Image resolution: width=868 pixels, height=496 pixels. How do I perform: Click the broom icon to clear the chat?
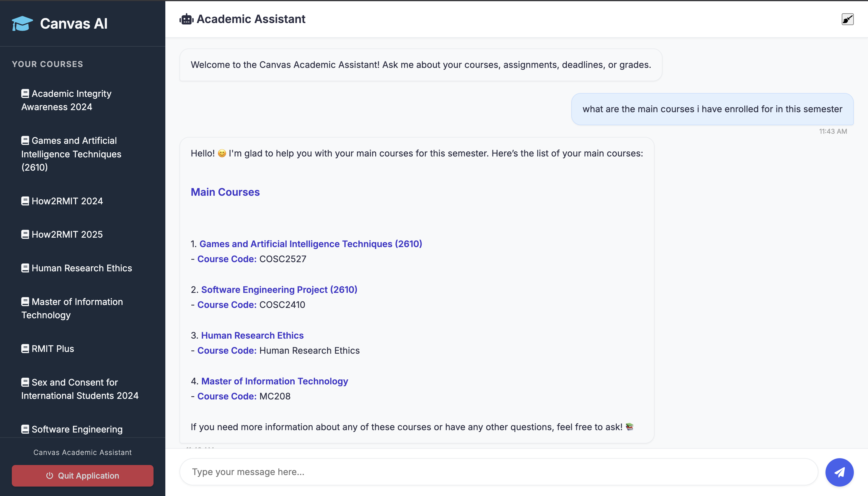click(x=847, y=19)
